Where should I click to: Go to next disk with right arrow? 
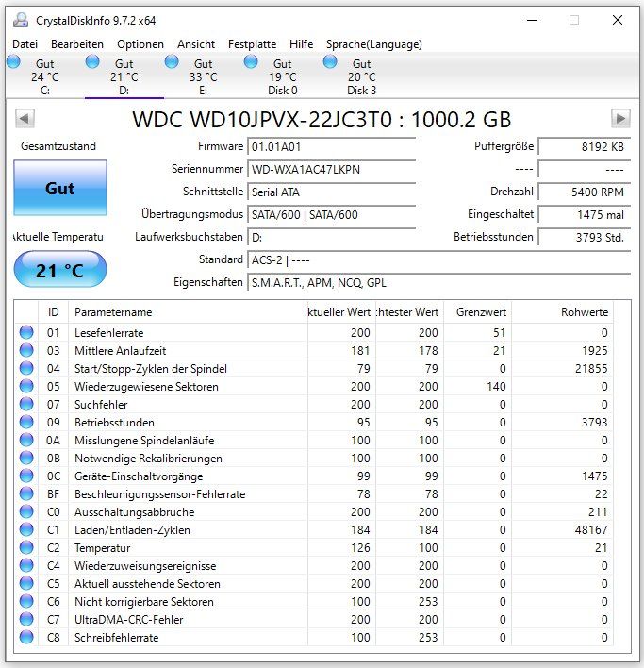(620, 119)
